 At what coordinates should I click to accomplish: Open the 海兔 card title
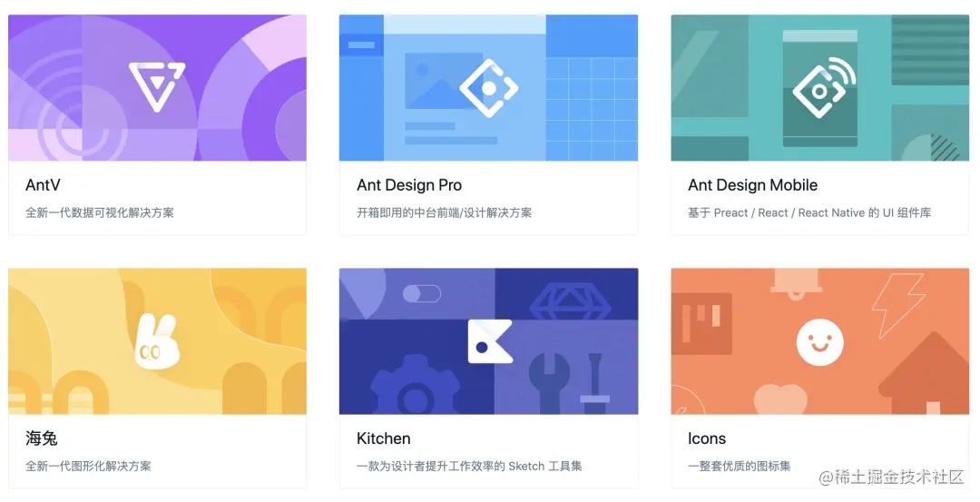click(41, 438)
